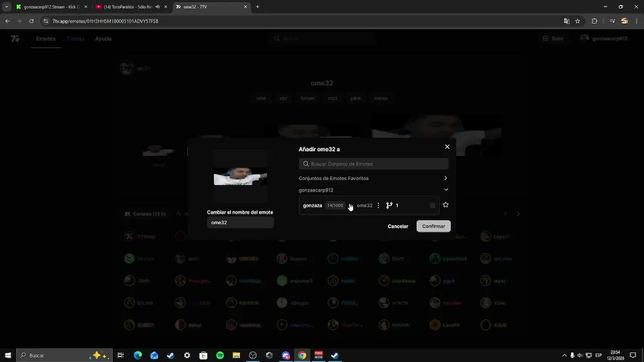Open volume control in tray

580,355
